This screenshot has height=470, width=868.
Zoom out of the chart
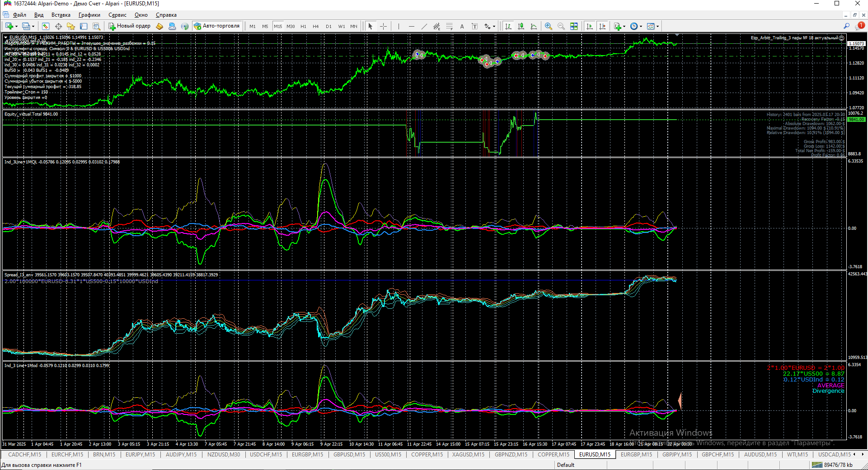pos(561,26)
